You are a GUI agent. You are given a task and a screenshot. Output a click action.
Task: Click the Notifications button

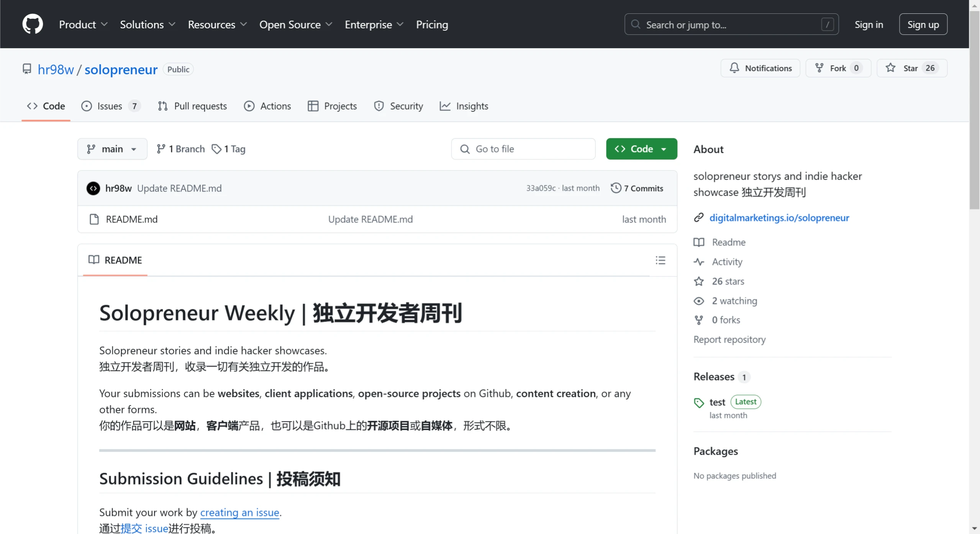tap(760, 68)
